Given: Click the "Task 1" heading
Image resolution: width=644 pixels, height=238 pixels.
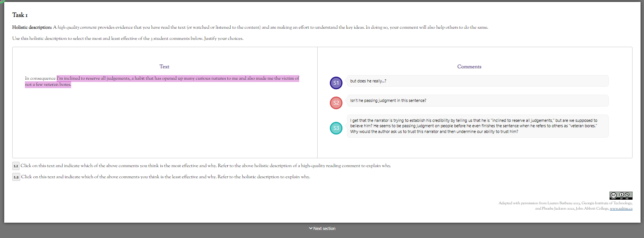Looking at the screenshot, I should pos(20,15).
